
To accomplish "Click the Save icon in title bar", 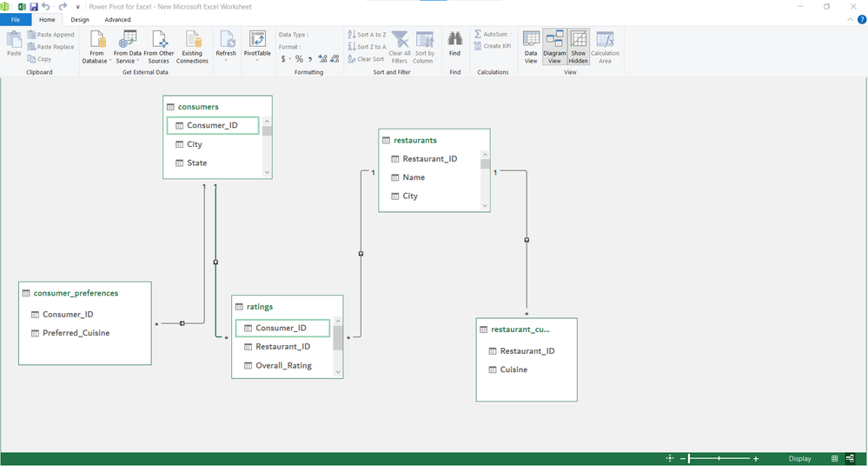I will (x=34, y=7).
